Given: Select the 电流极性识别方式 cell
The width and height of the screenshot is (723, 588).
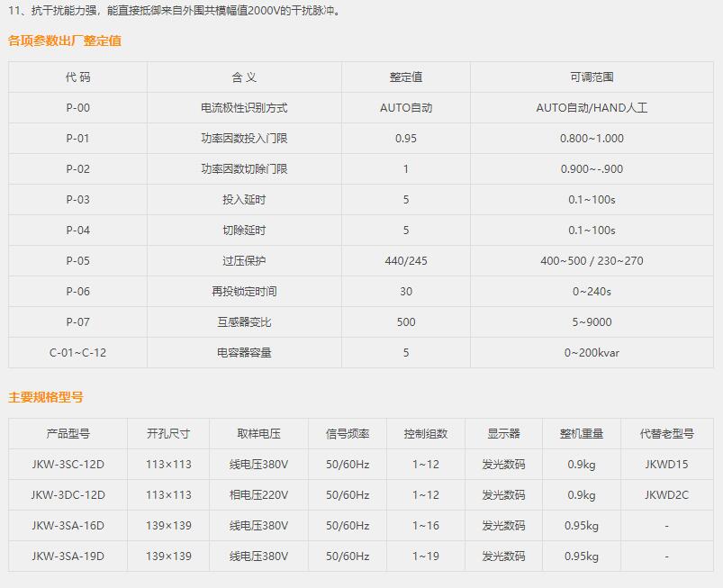Looking at the screenshot, I should pos(244,107).
